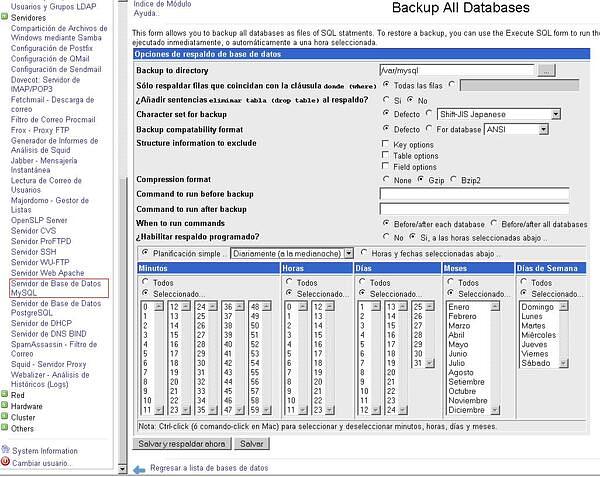Click the System Information icon

[x=5, y=451]
